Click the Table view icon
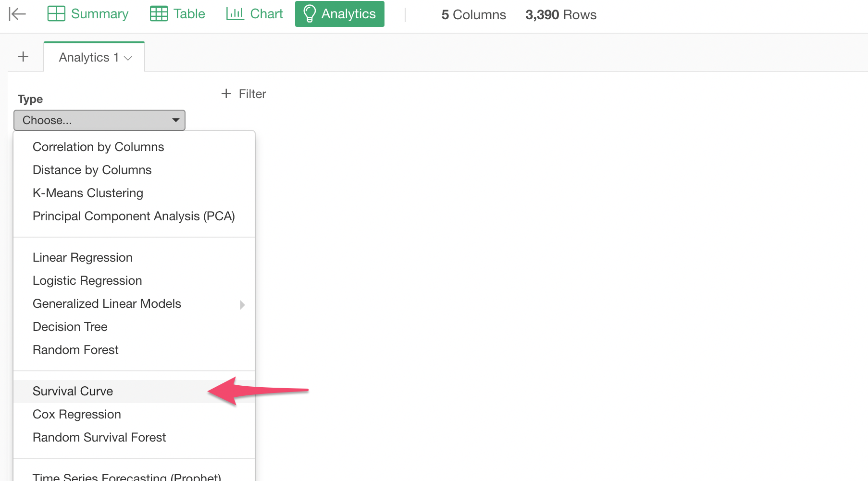Viewport: 868px width, 481px height. point(159,14)
